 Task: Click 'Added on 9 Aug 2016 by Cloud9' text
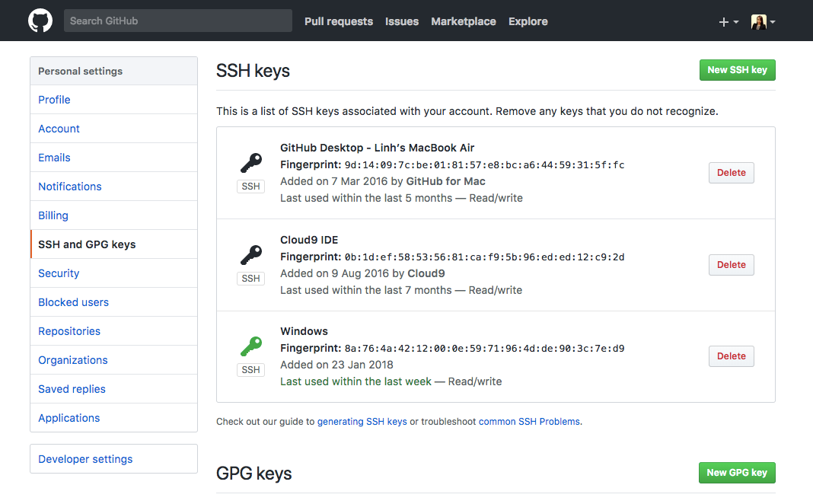coord(362,273)
